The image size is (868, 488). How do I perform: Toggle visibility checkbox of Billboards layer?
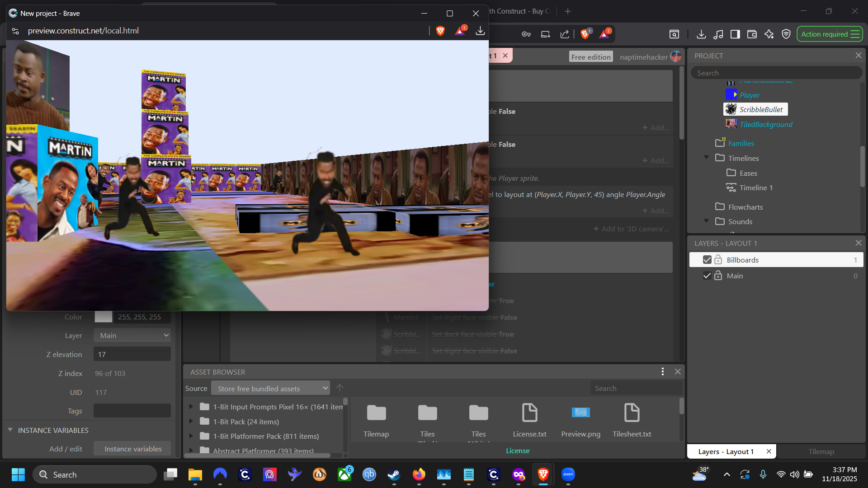click(x=707, y=260)
